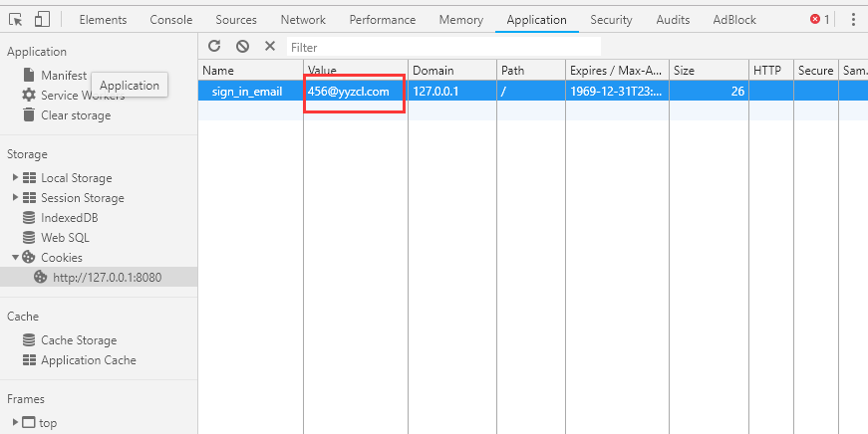
Task: Refresh the cookies table
Action: pos(214,46)
